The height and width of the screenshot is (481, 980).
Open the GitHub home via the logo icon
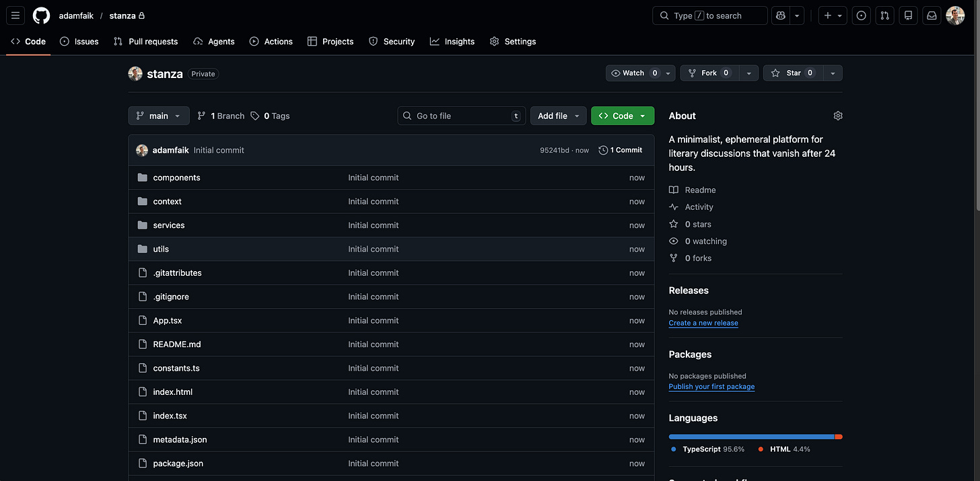tap(40, 15)
